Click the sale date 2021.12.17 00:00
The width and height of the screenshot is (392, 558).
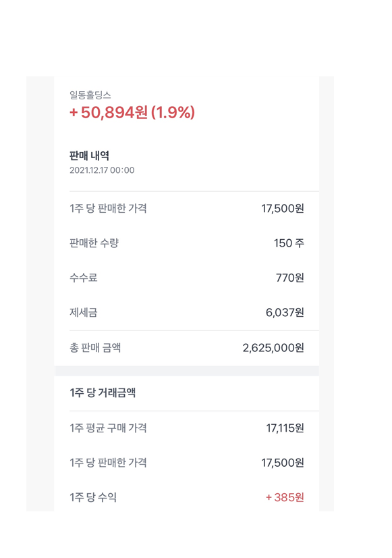pos(102,170)
